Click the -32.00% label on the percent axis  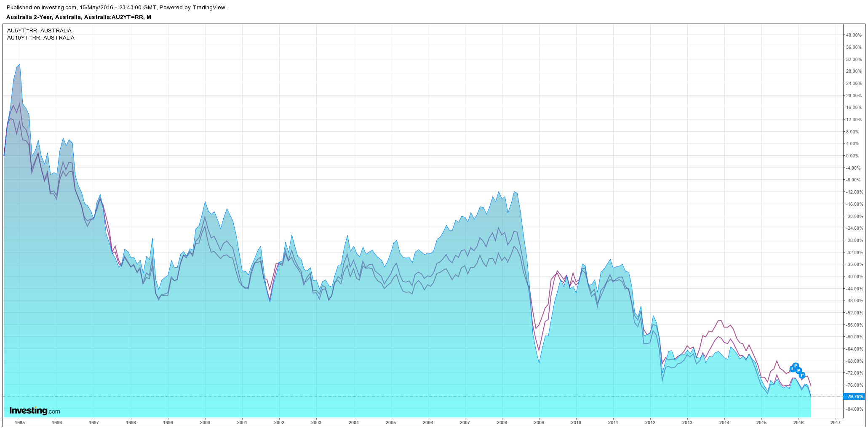(x=855, y=253)
